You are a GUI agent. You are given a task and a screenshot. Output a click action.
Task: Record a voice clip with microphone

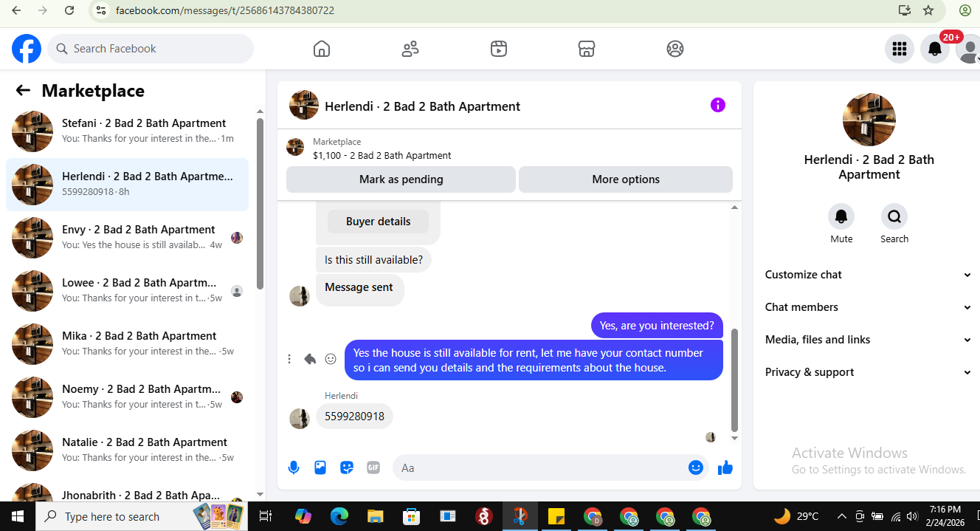coord(294,467)
